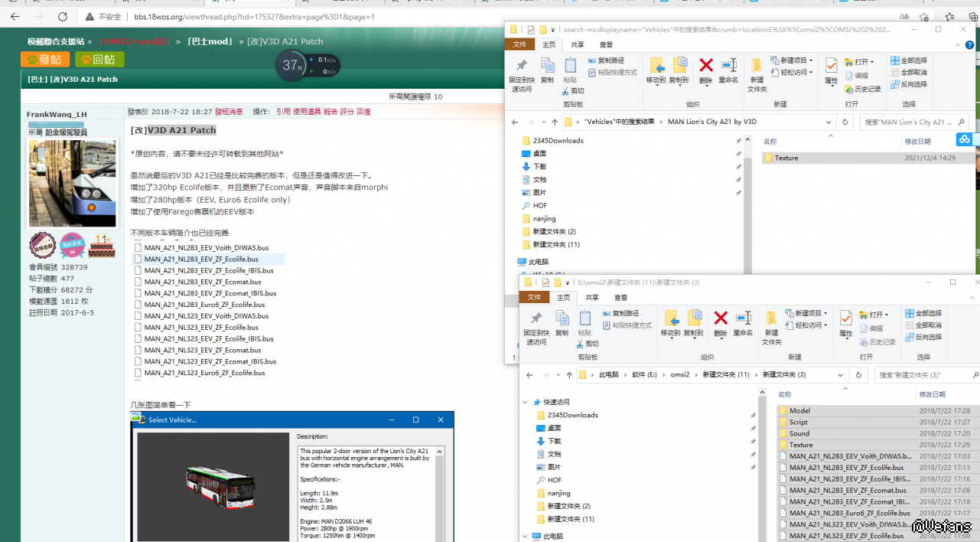Open 文件 menu in Vehicles search window
The image size is (980, 542).
519,44
